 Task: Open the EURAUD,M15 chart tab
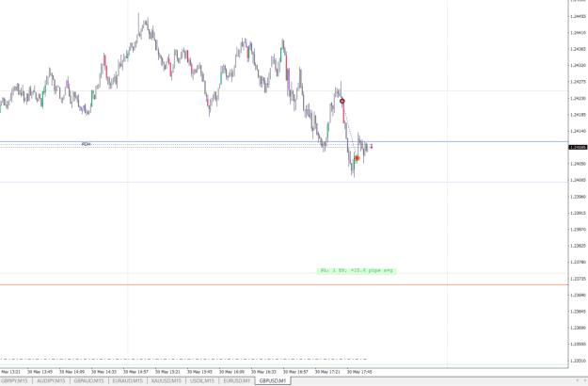[128, 380]
